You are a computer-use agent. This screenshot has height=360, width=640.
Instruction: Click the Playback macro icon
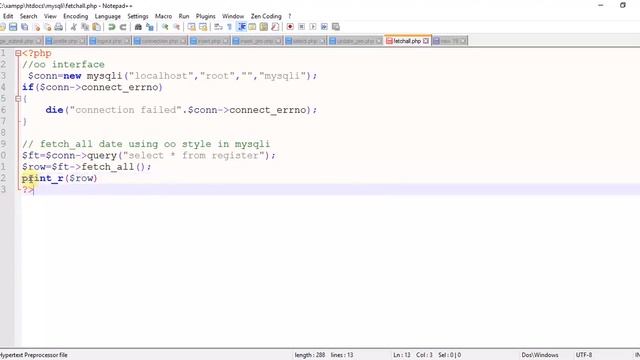point(313,27)
